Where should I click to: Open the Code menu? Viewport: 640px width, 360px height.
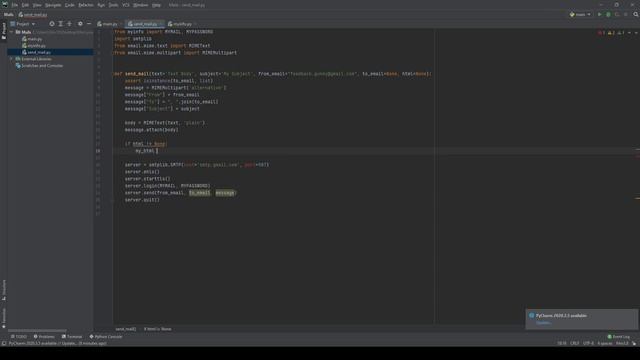(70, 5)
